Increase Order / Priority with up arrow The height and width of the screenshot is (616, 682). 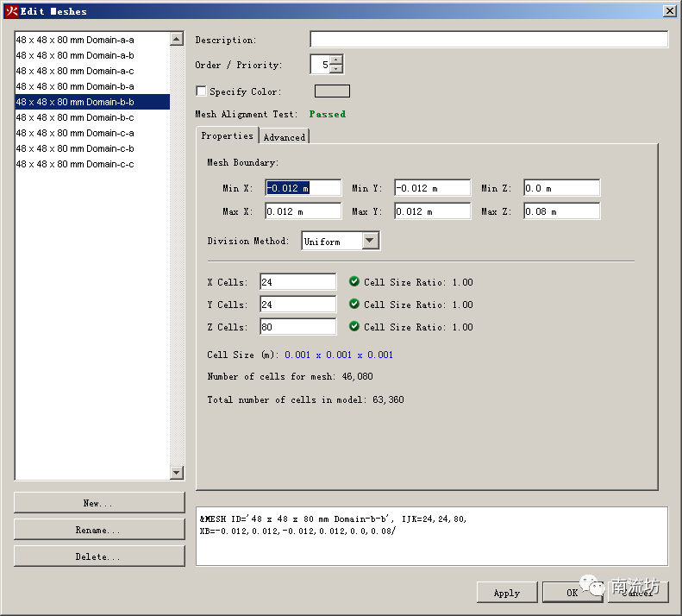pos(335,60)
